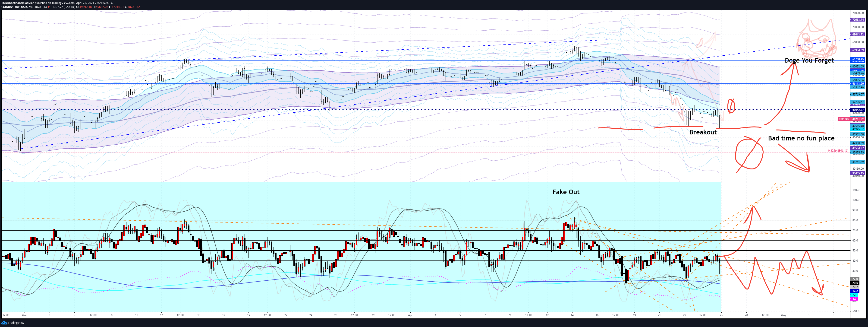Click the 56113.50 price label
The height and width of the screenshot is (327, 868).
pos(858,84)
